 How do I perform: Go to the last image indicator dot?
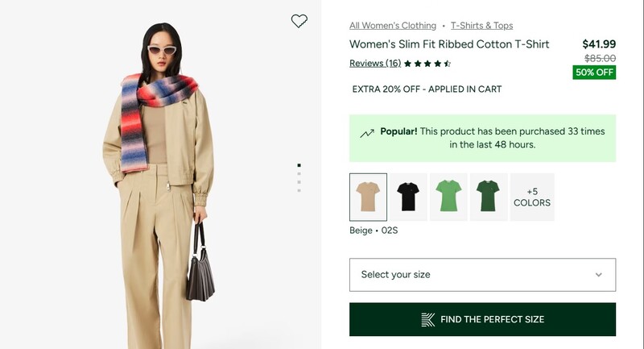299,191
